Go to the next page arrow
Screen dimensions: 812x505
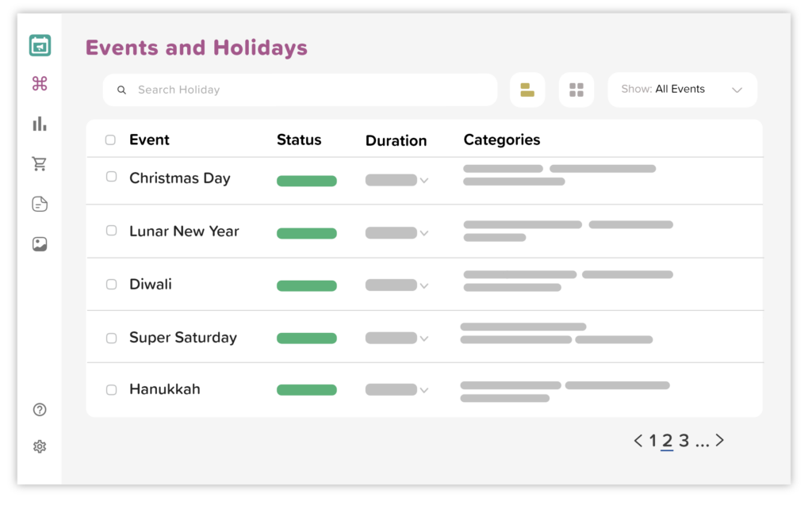pyautogui.click(x=720, y=440)
